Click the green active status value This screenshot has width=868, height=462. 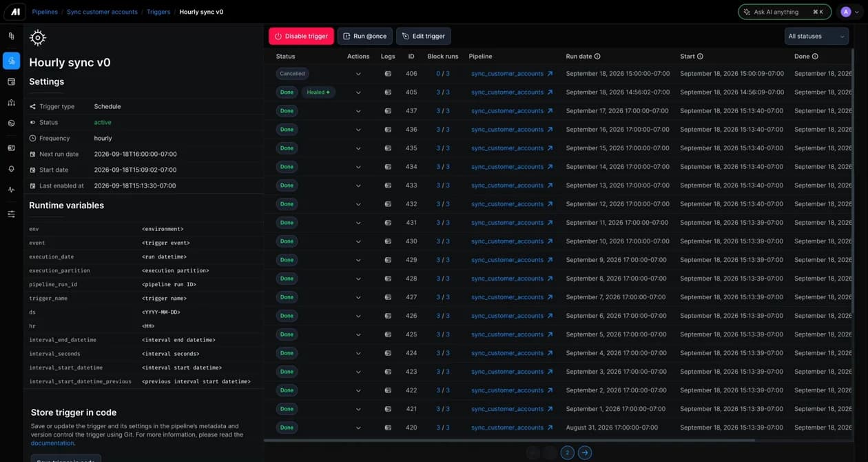(x=103, y=122)
